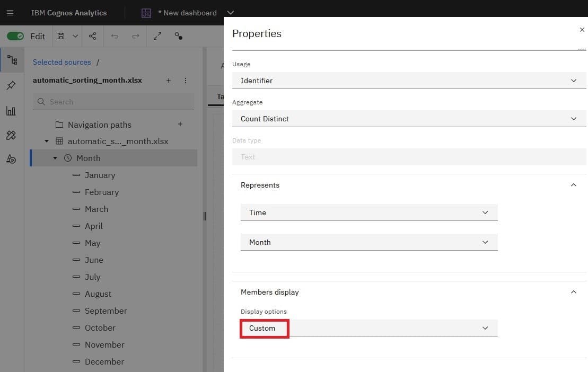The width and height of the screenshot is (588, 372).
Task: Undo the last change
Action: (x=115, y=36)
